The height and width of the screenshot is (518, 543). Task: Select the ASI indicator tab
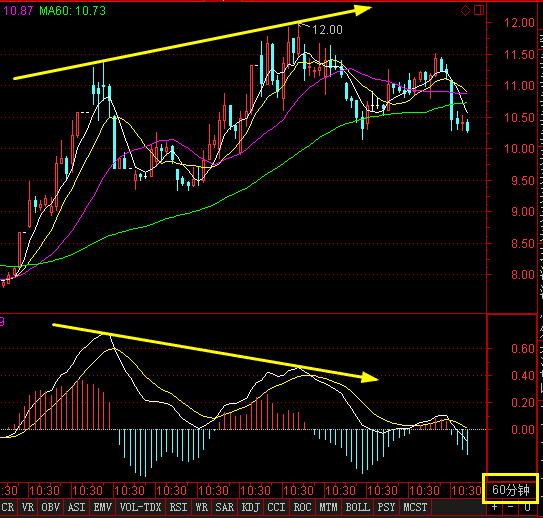coord(77,507)
